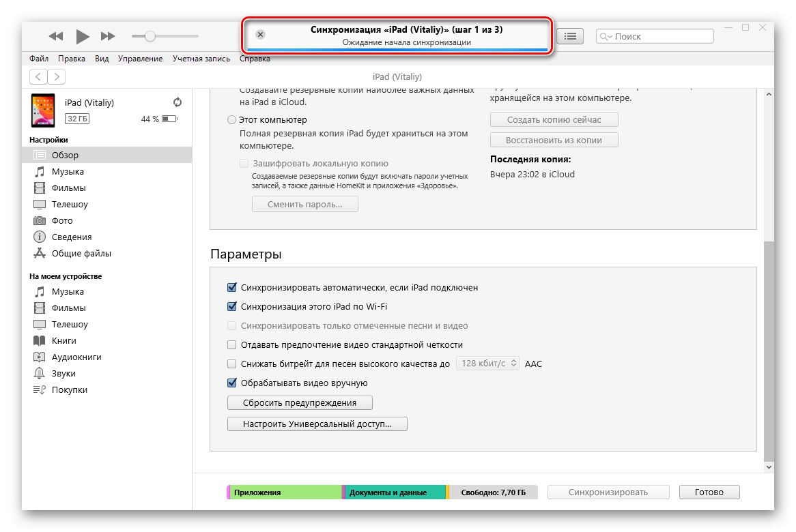The width and height of the screenshot is (796, 532).
Task: Select Музыка under Настройки
Action: pyautogui.click(x=106, y=171)
